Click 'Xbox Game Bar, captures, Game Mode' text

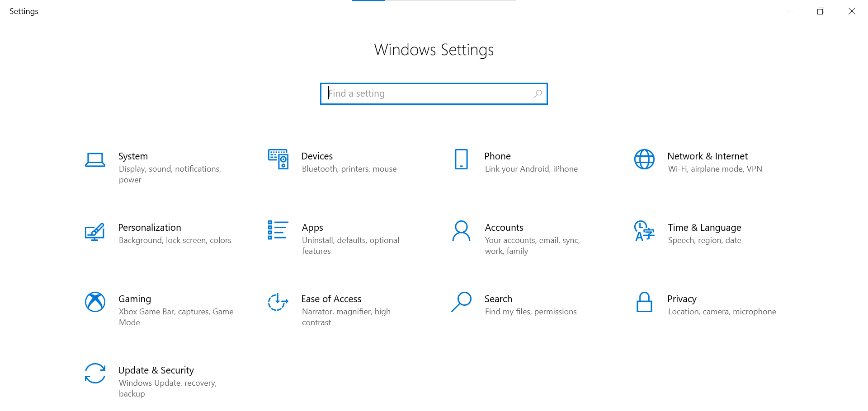click(x=176, y=317)
